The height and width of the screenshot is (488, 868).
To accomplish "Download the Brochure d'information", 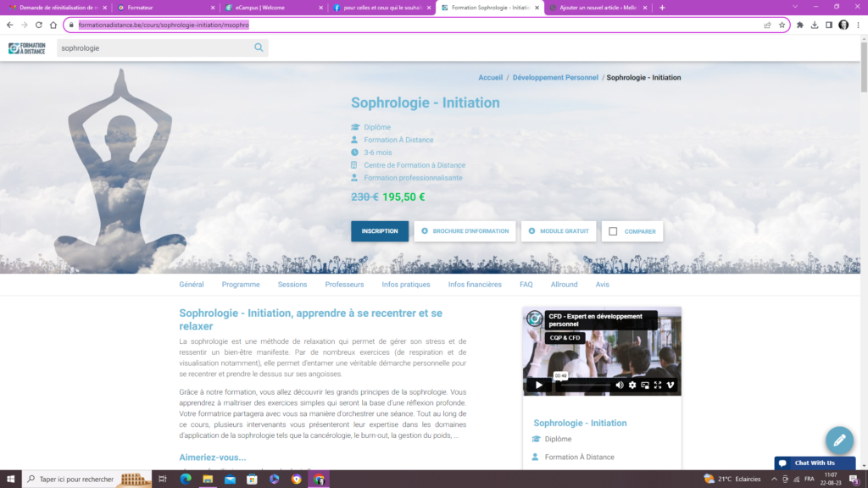I will click(465, 231).
